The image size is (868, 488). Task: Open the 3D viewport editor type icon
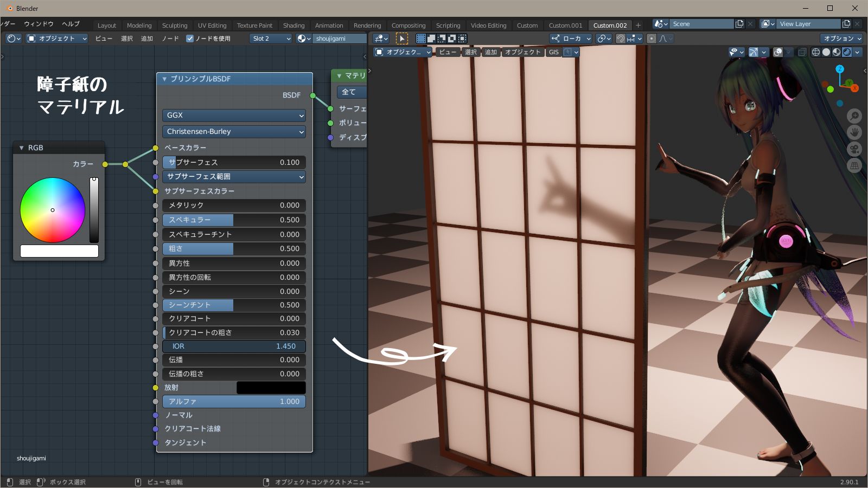(x=381, y=38)
